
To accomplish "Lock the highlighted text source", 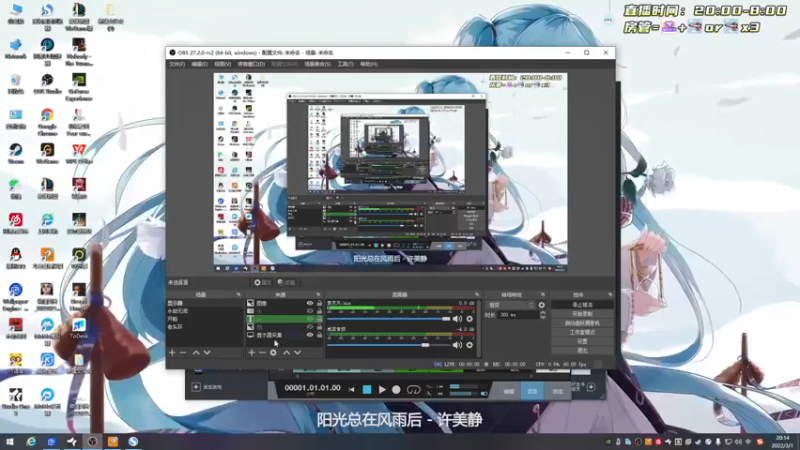I will pyautogui.click(x=319, y=319).
